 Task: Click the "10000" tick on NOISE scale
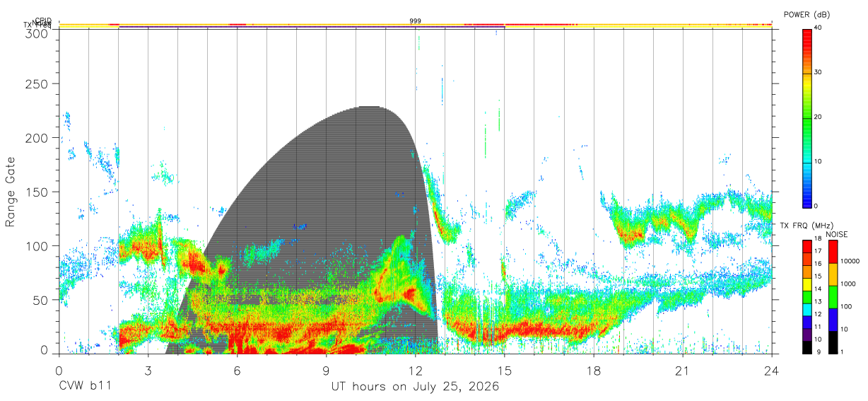(x=849, y=262)
